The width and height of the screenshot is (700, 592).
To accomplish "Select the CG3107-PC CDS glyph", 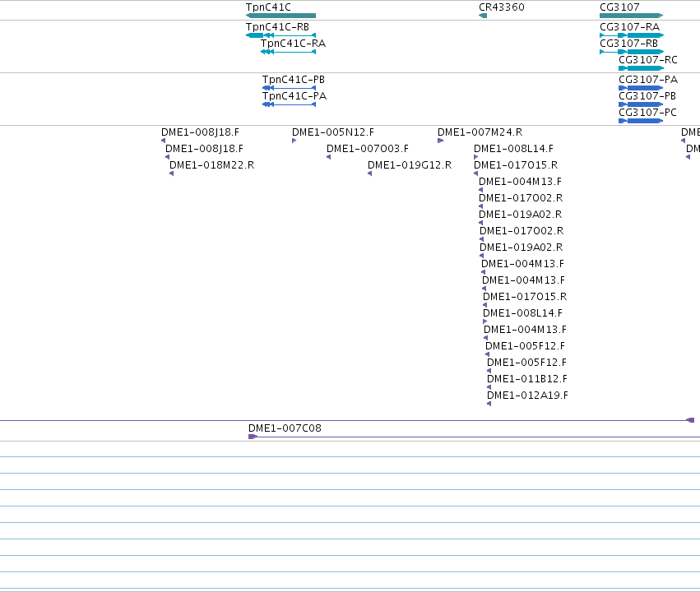I will [641, 121].
